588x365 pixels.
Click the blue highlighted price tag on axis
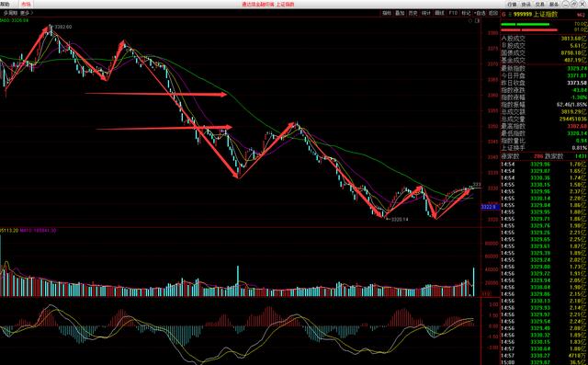coord(490,207)
